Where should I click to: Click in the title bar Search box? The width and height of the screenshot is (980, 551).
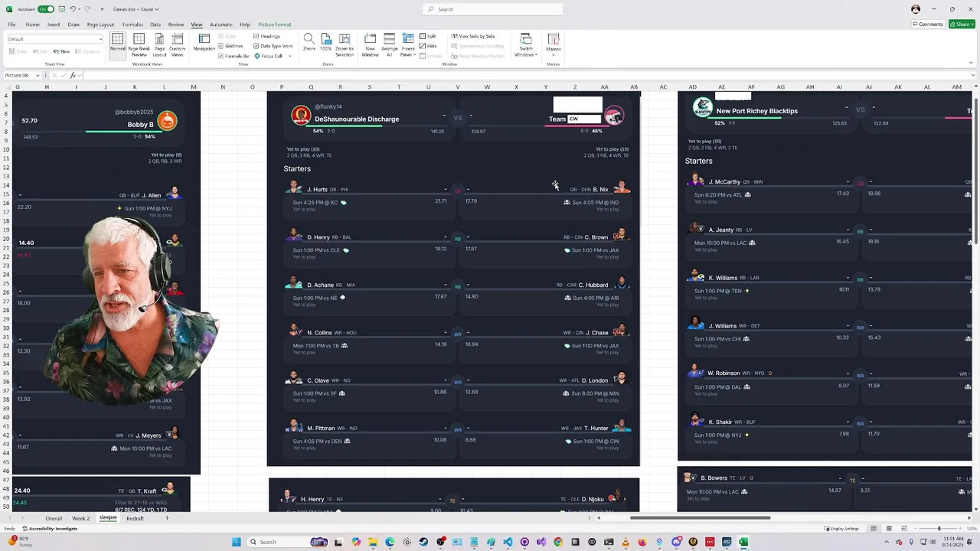pos(493,9)
